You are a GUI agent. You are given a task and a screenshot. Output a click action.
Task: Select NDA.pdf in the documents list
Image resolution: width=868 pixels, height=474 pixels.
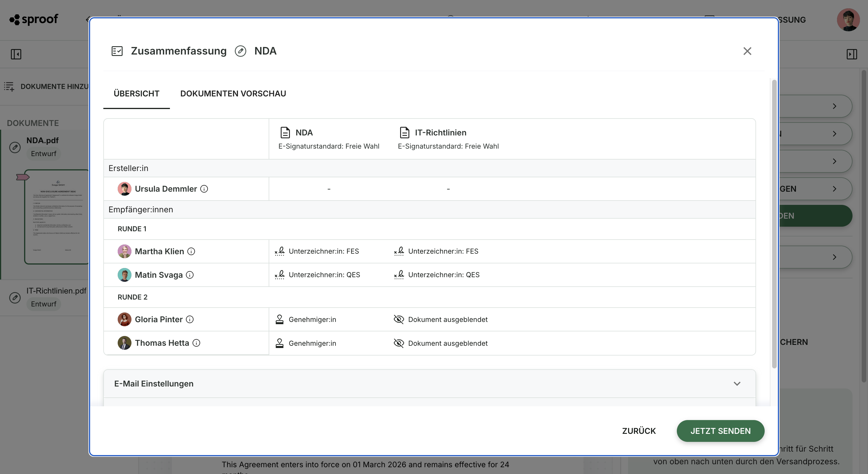pos(42,141)
